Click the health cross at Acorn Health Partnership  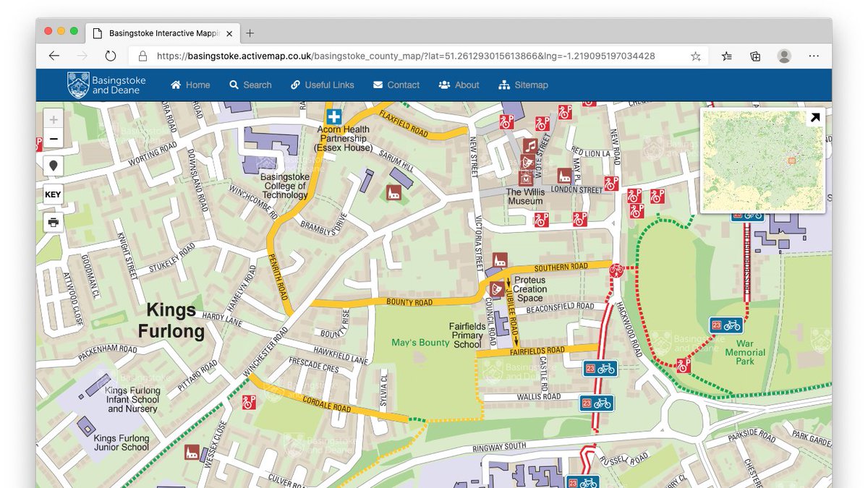click(x=333, y=115)
